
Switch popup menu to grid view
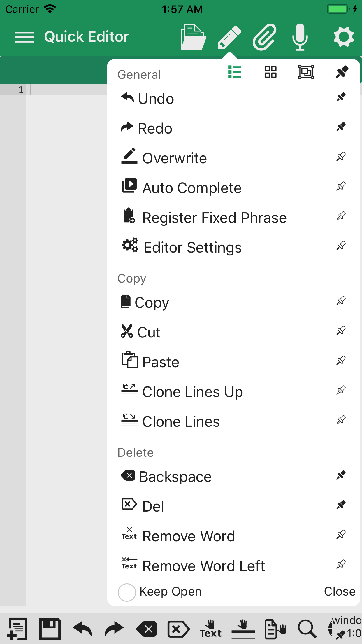coord(270,72)
